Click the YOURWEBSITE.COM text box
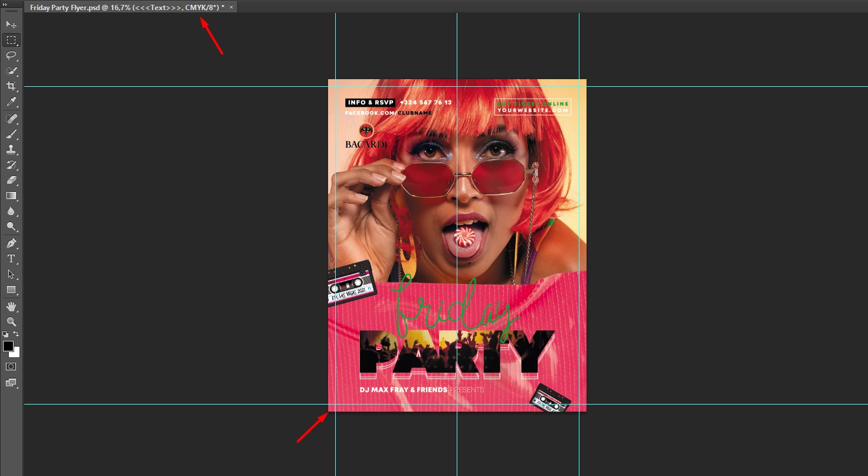 [x=533, y=107]
